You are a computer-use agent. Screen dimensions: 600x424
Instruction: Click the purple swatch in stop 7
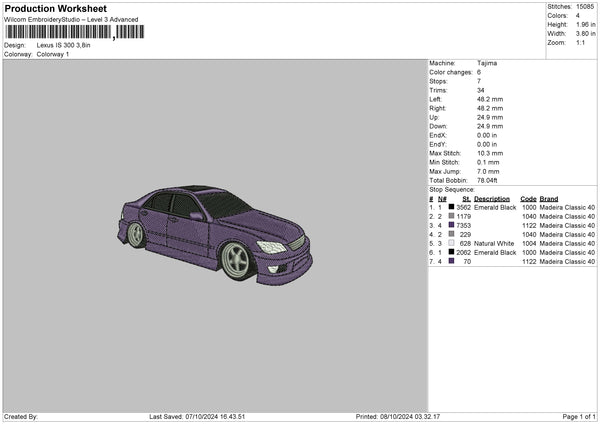[x=452, y=261]
